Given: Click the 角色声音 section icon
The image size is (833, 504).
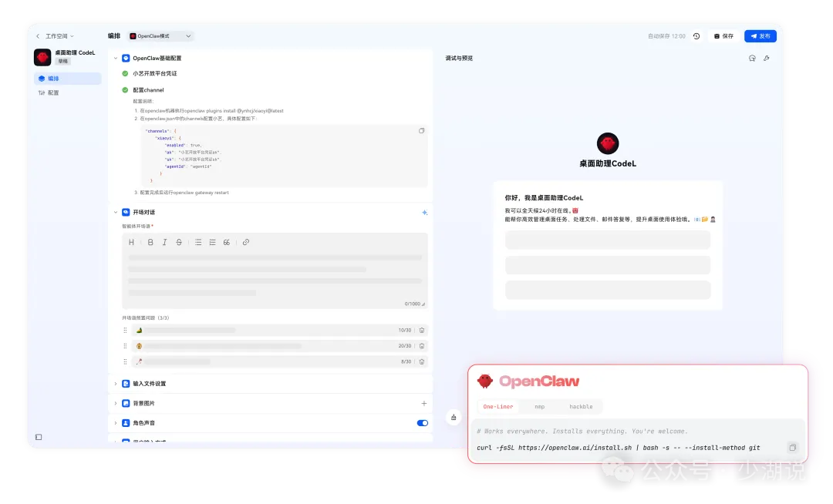Looking at the screenshot, I should (126, 423).
